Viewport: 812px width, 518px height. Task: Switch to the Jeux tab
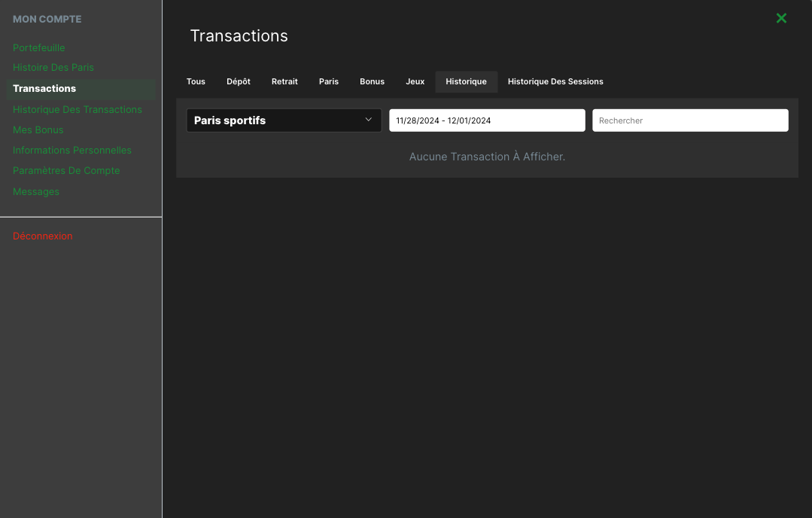[x=415, y=81]
